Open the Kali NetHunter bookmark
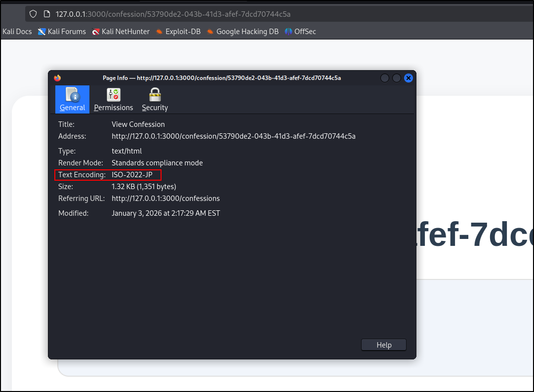 tap(121, 32)
